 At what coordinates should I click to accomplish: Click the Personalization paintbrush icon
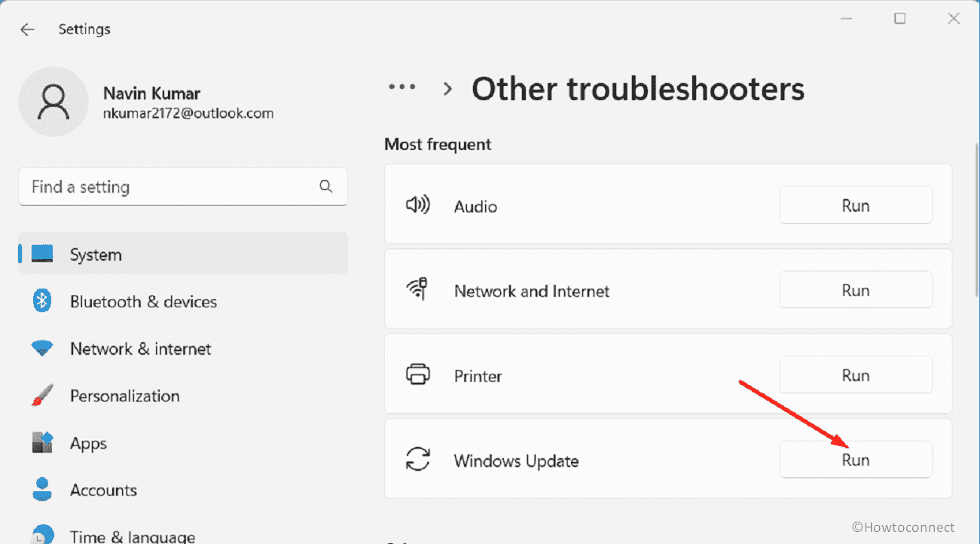coord(42,396)
